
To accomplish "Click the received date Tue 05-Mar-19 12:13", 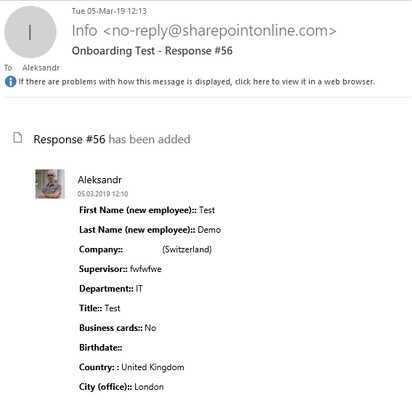I will [109, 11].
